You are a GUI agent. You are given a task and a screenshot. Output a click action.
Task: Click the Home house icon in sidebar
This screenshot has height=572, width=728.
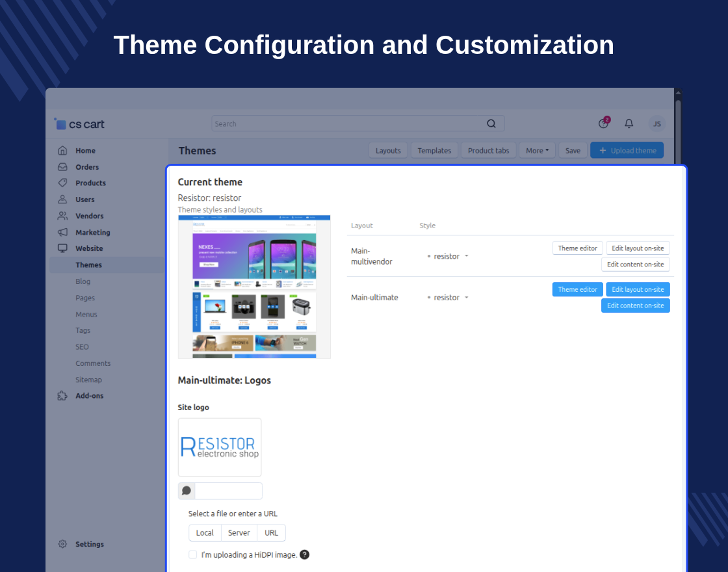tap(62, 150)
